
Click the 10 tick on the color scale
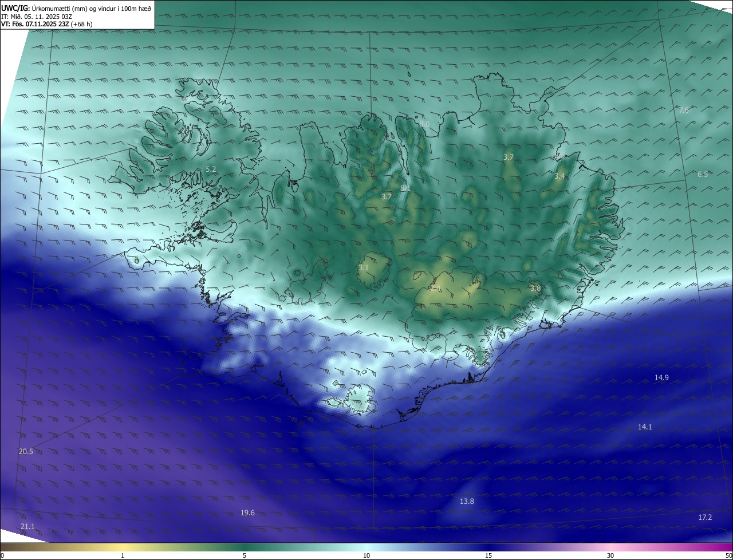click(366, 555)
